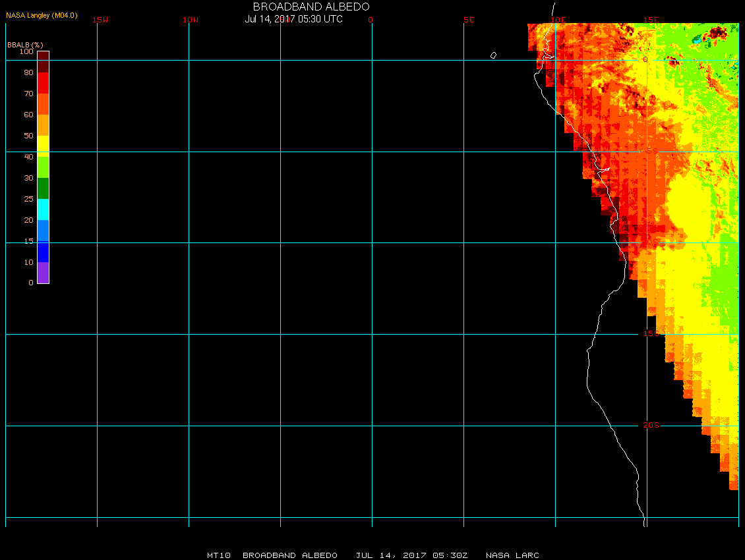This screenshot has width=745, height=560.
Task: Select the NASA Langley (M04.0) label
Action: 42,15
